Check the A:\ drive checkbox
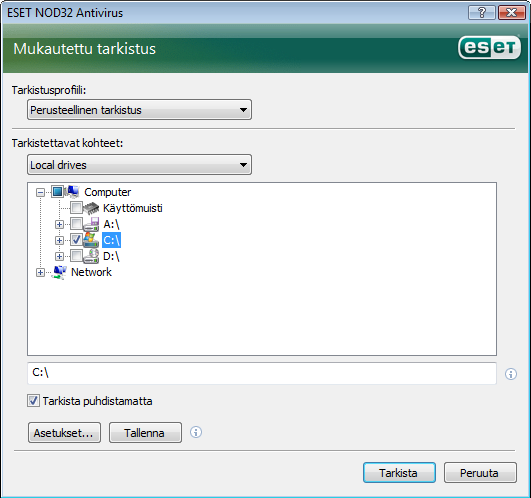 click(76, 224)
